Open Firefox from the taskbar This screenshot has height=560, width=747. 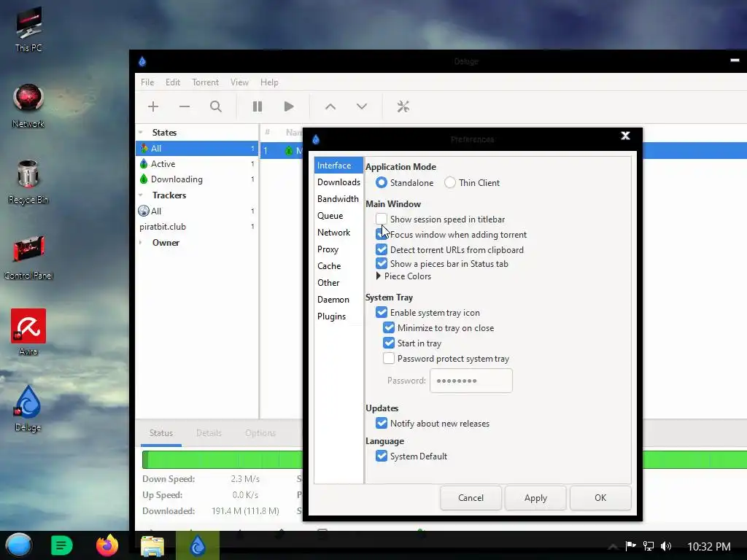click(107, 545)
